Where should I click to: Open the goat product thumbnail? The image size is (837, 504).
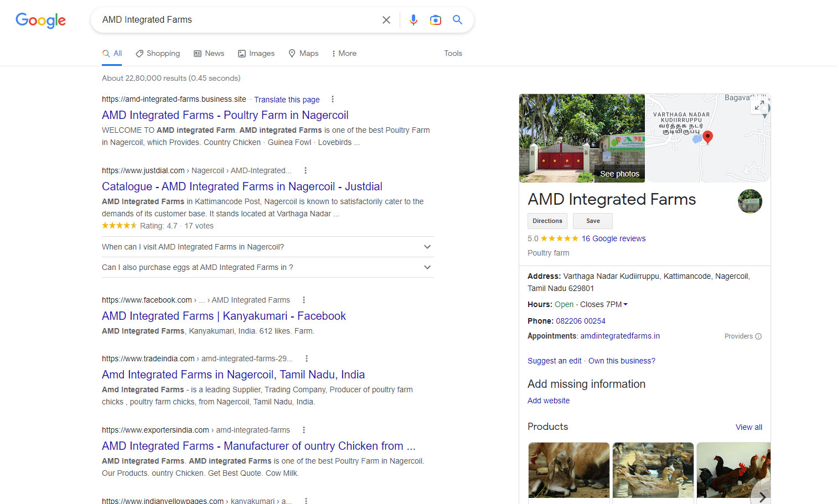569,470
